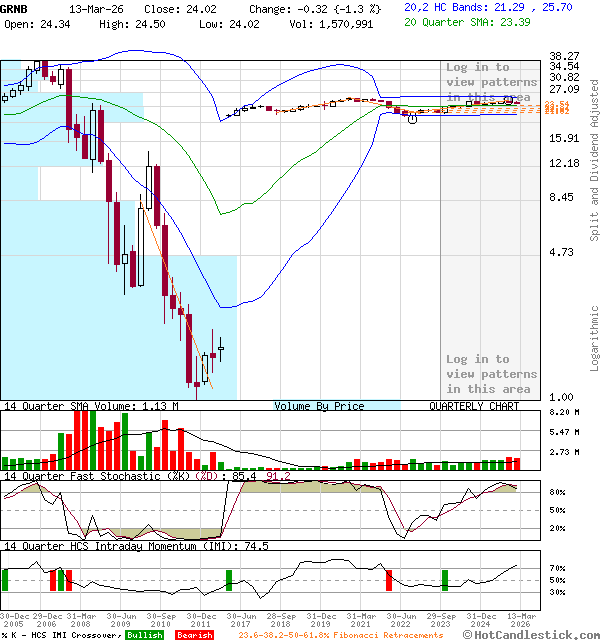The image size is (600, 640).
Task: Click the upper 'Log in to view patterns' notice
Action: click(477, 82)
